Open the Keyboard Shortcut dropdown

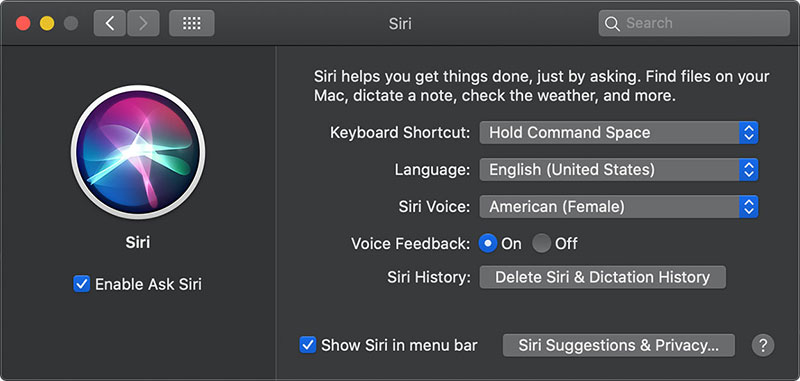pyautogui.click(x=619, y=133)
